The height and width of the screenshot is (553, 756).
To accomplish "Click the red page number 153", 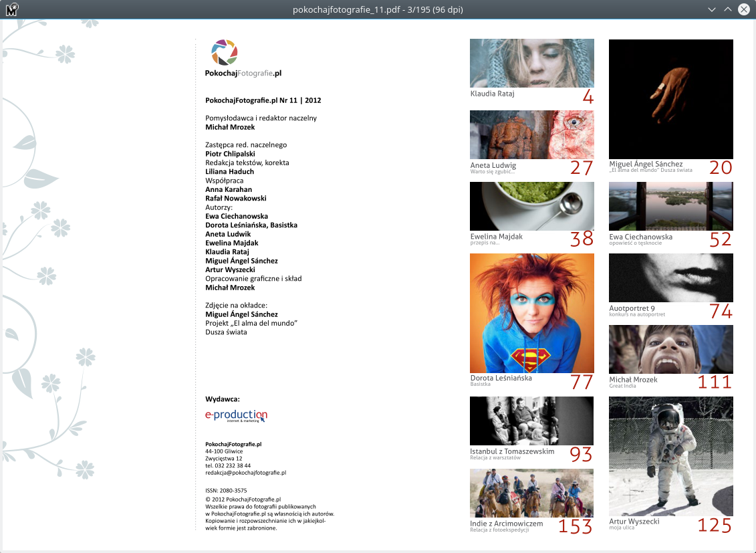I will click(576, 526).
